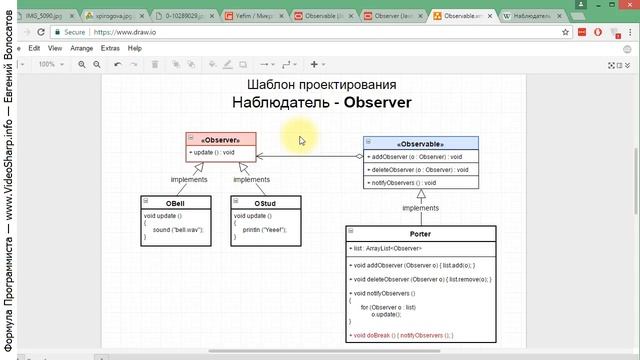
Task: Open the Extras menu
Action: pos(110,48)
